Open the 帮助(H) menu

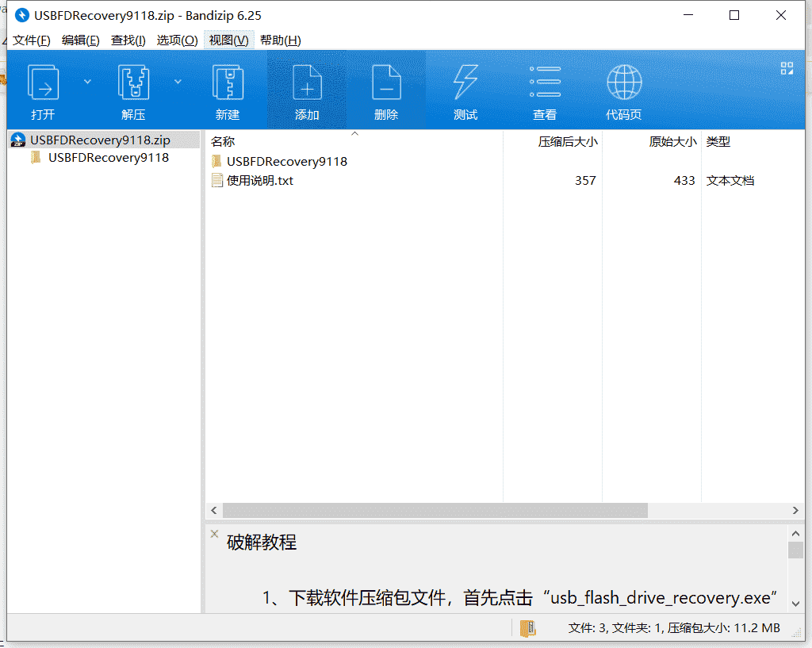click(x=280, y=40)
